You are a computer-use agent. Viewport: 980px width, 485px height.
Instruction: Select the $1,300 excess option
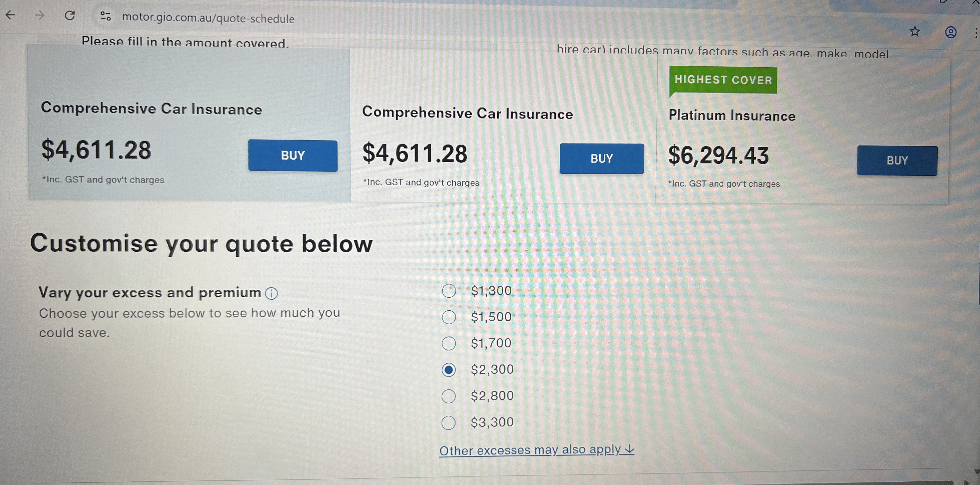coord(449,291)
